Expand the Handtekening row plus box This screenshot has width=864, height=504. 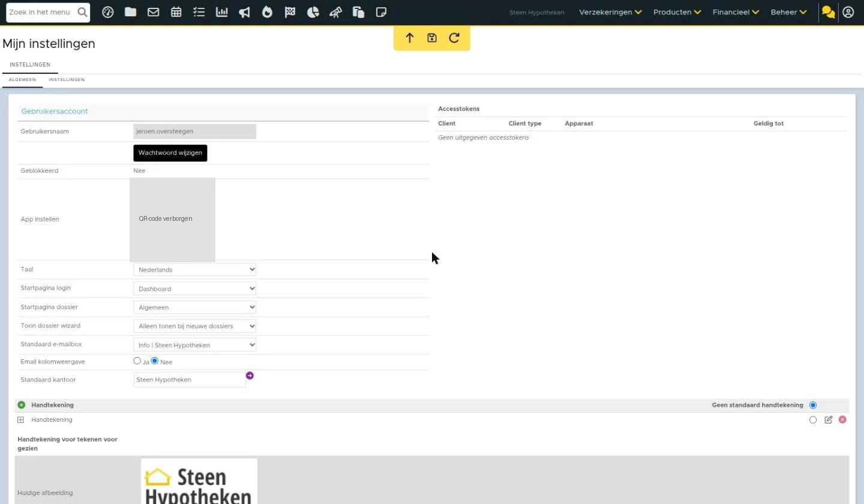20,420
